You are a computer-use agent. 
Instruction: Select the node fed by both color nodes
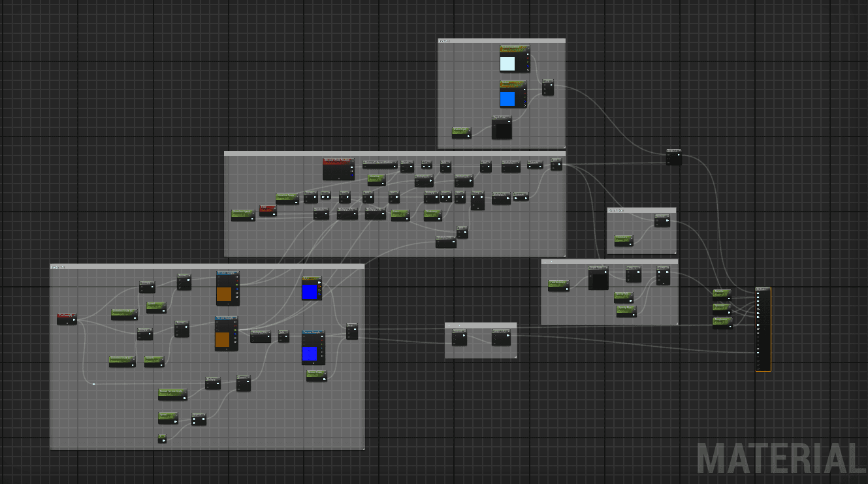pos(547,88)
